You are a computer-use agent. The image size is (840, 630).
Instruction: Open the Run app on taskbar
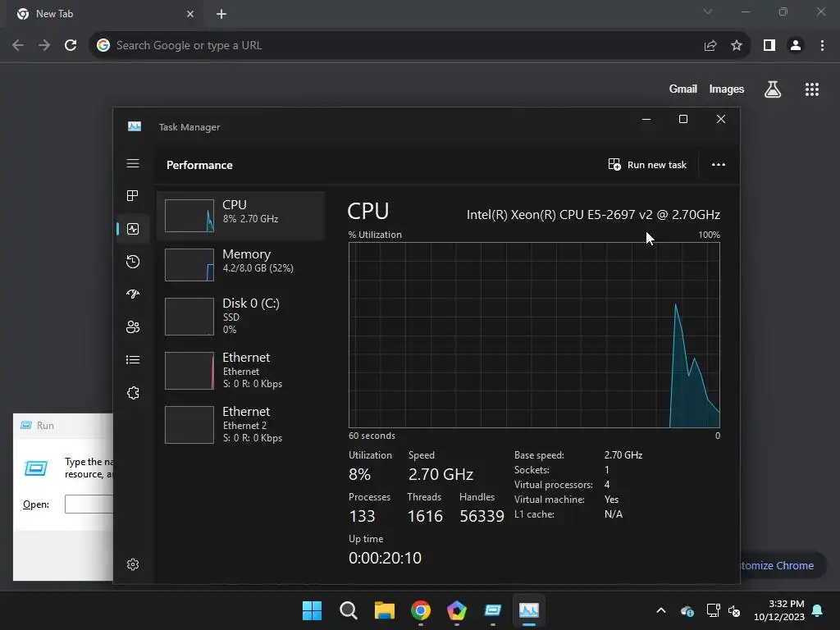pyautogui.click(x=493, y=610)
